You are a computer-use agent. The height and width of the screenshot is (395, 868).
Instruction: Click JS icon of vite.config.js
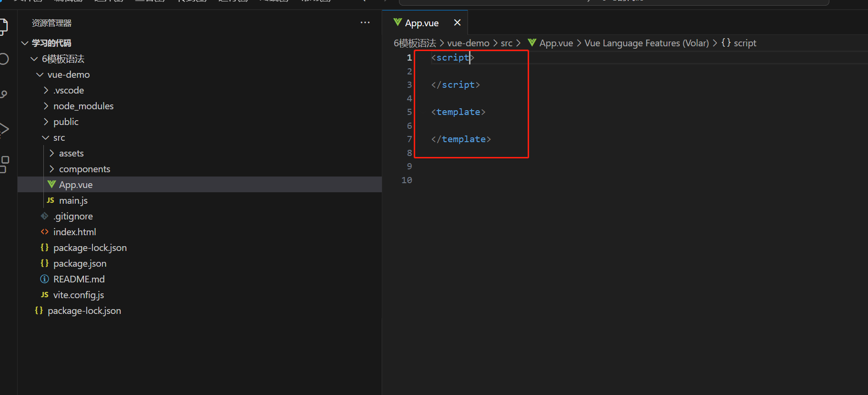tap(45, 295)
